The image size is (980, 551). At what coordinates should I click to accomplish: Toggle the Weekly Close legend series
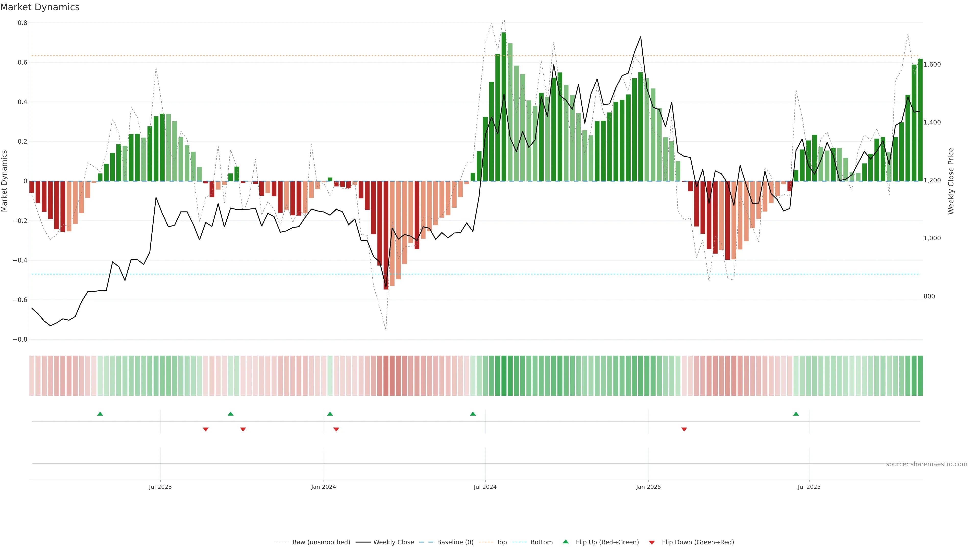393,542
